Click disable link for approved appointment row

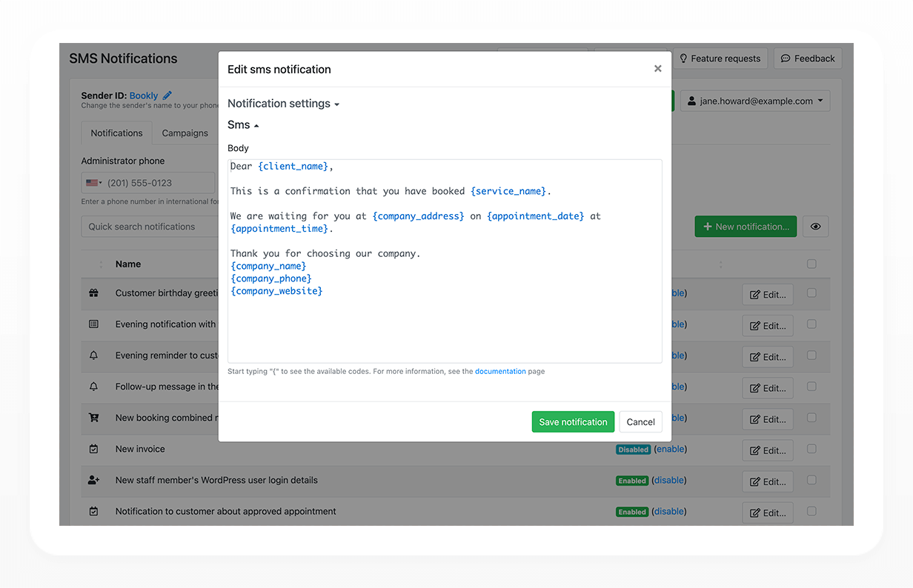coord(669,511)
